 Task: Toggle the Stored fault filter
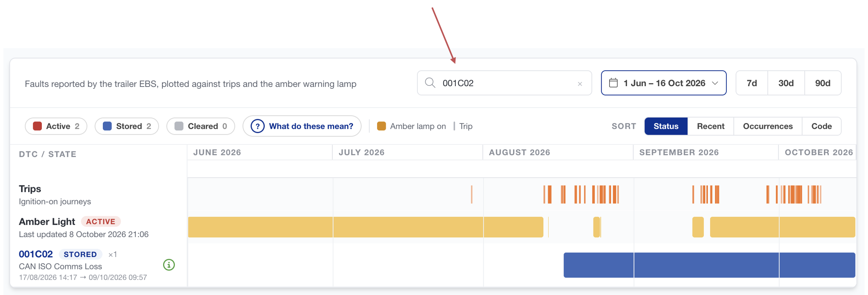pos(127,126)
